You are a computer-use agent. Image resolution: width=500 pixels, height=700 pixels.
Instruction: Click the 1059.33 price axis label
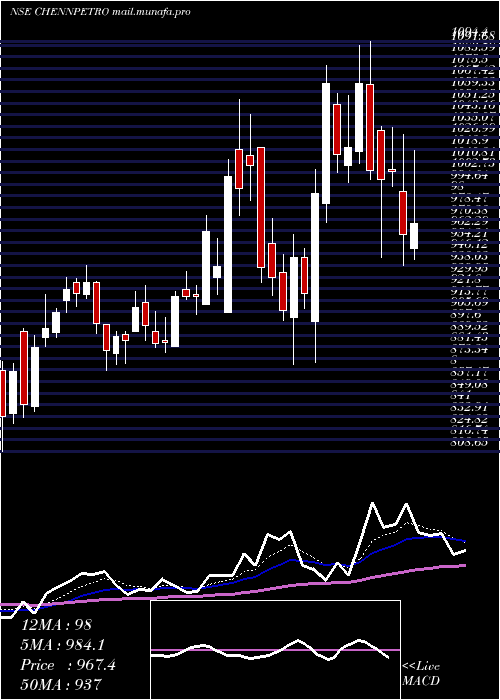coord(470,83)
